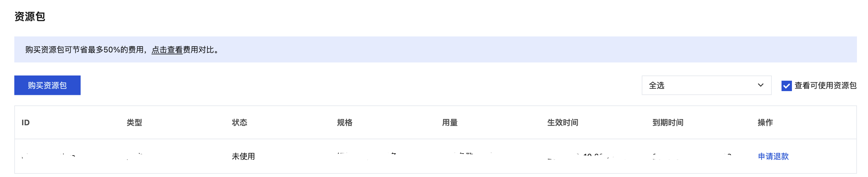Select the 类型 column header
This screenshot has width=868, height=177.
(x=135, y=123)
